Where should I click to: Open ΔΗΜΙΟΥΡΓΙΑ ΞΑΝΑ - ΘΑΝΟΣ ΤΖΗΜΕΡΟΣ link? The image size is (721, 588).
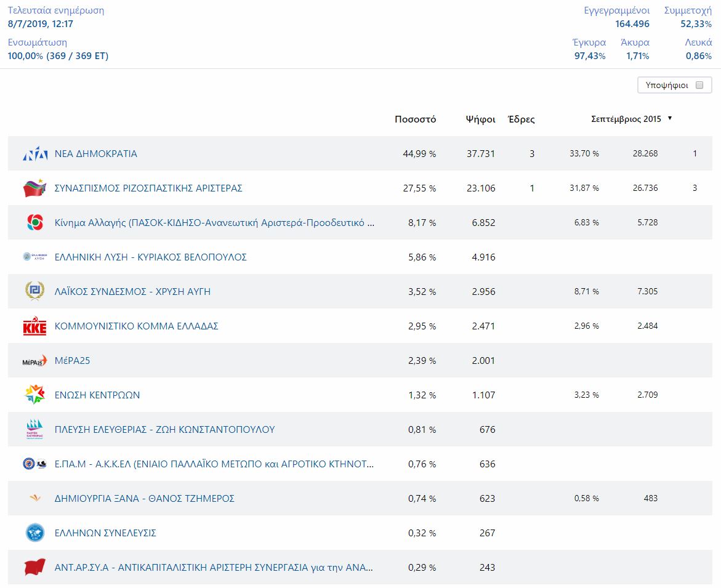(145, 499)
